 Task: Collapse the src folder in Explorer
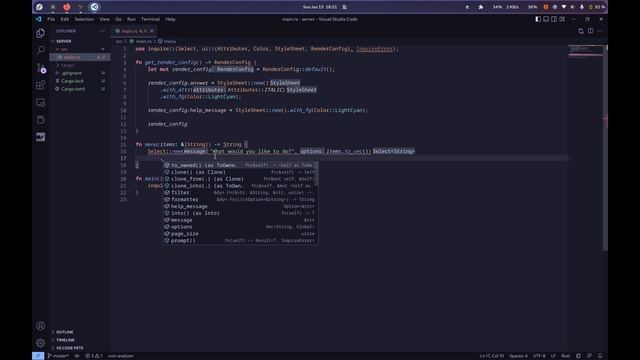click(80, 49)
